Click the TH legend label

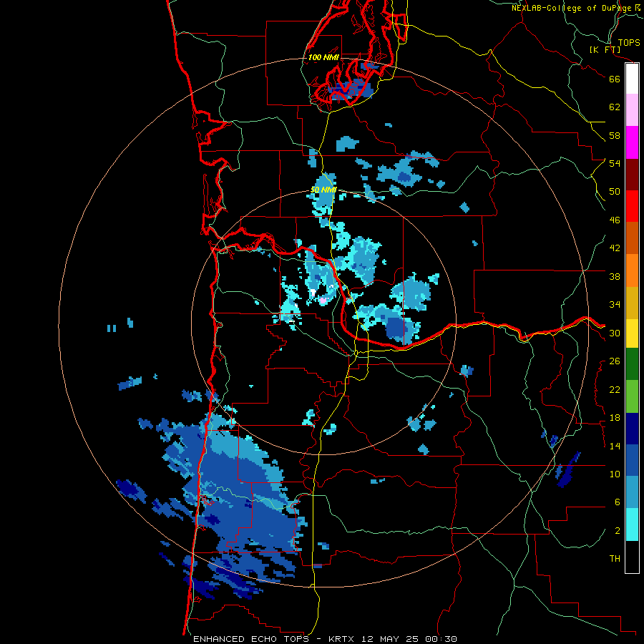615,559
